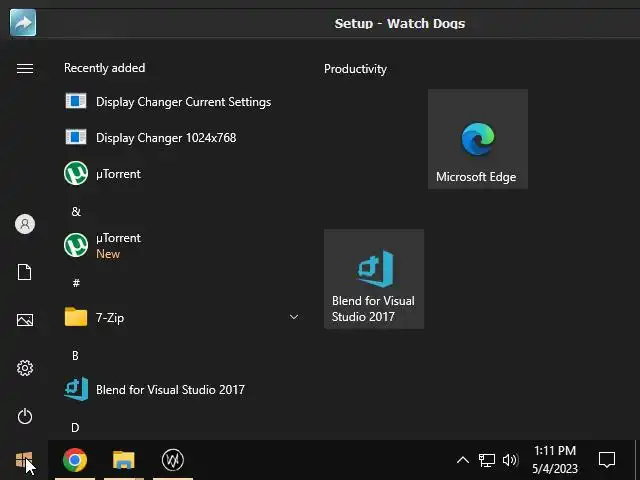Click the Show desktop sliver on the taskbar
This screenshot has width=640, height=480.
(x=637, y=460)
